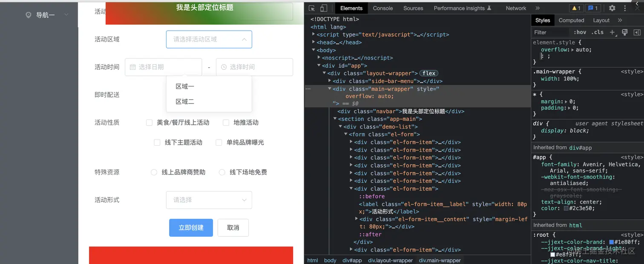
Task: Expand the side-bar-menu div node
Action: pyautogui.click(x=330, y=81)
